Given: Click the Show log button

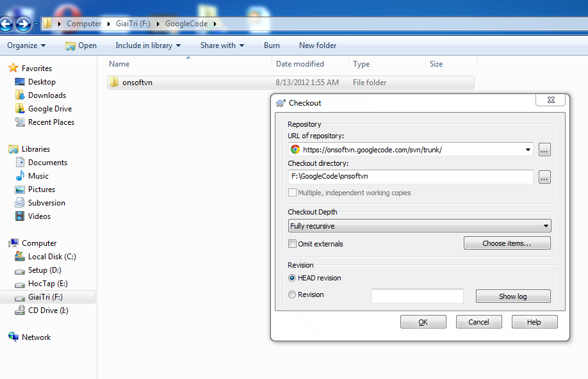Looking at the screenshot, I should tap(513, 296).
